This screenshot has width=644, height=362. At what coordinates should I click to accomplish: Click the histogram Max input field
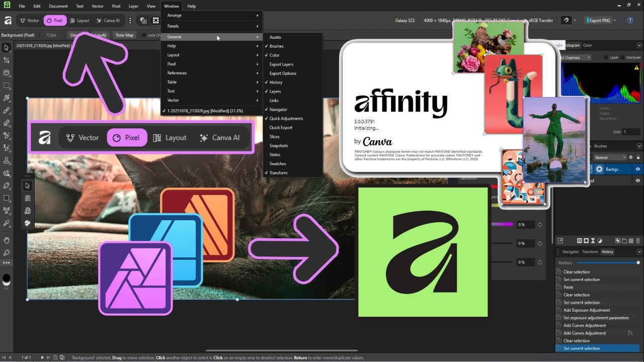(x=631, y=132)
